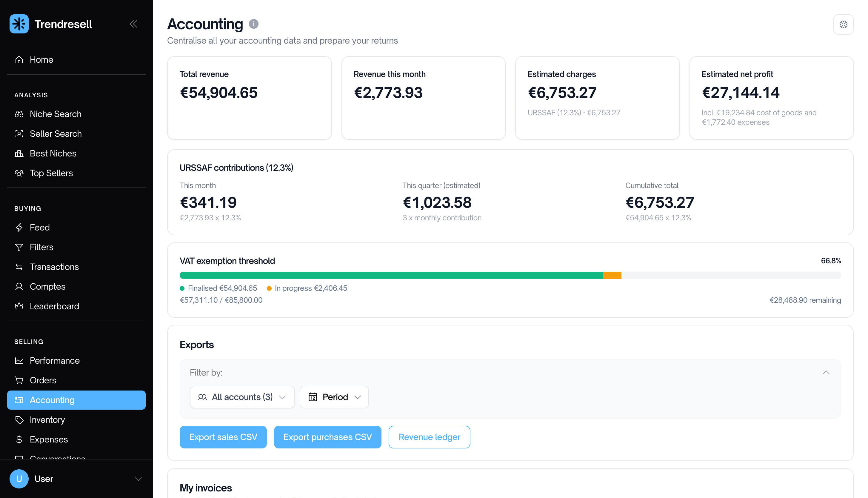Open the All accounts (3) dropdown

242,397
